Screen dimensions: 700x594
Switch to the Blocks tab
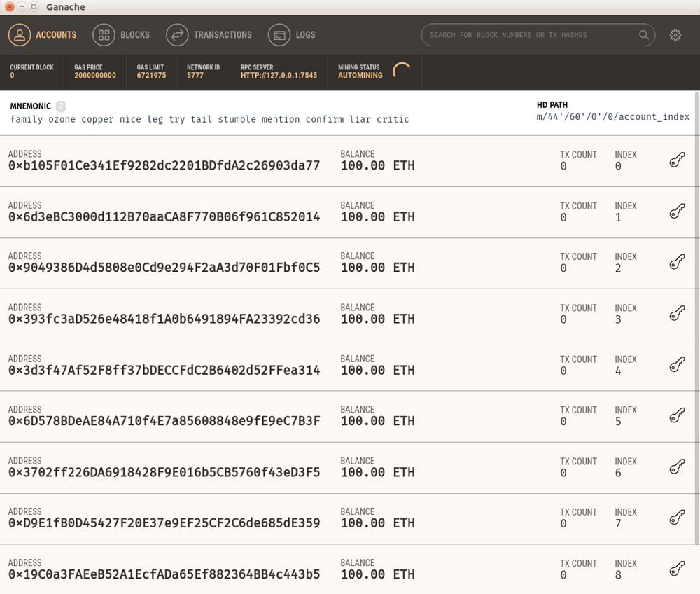coord(122,35)
